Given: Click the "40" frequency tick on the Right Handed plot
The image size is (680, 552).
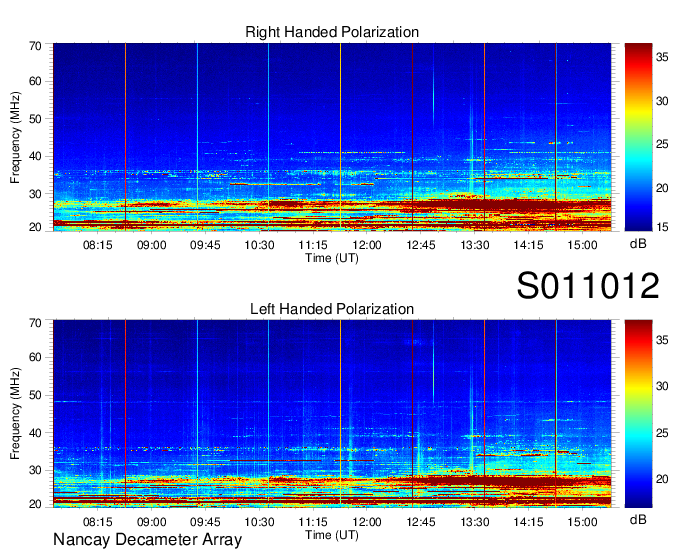Looking at the screenshot, I should pos(35,156).
